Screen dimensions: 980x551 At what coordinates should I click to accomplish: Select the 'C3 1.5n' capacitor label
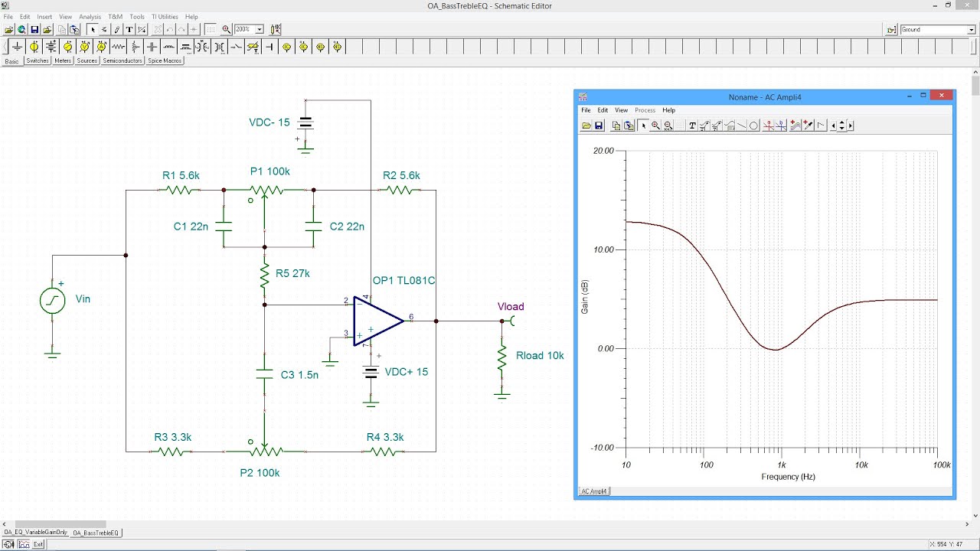pos(299,375)
